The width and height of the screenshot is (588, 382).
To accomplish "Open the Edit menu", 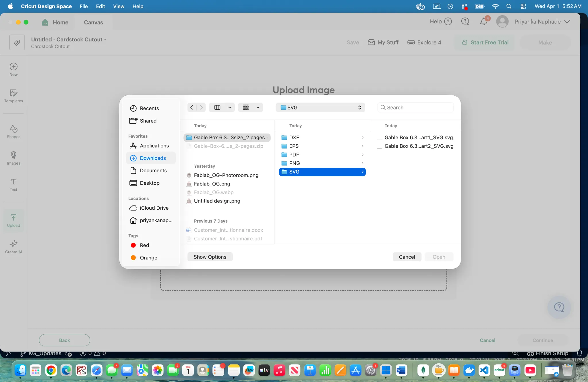I will (100, 6).
